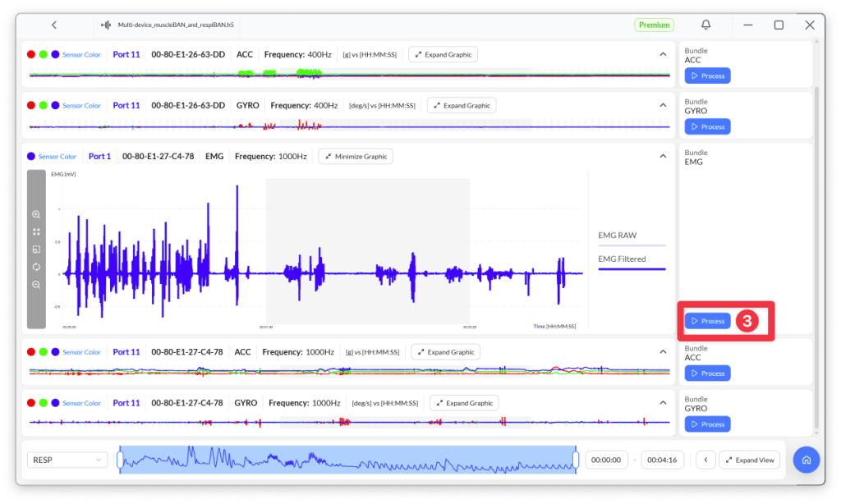Collapse the 00-80-E1-26-63-DD GYRO row chevron
Screen dimensions: 841x504
click(663, 105)
